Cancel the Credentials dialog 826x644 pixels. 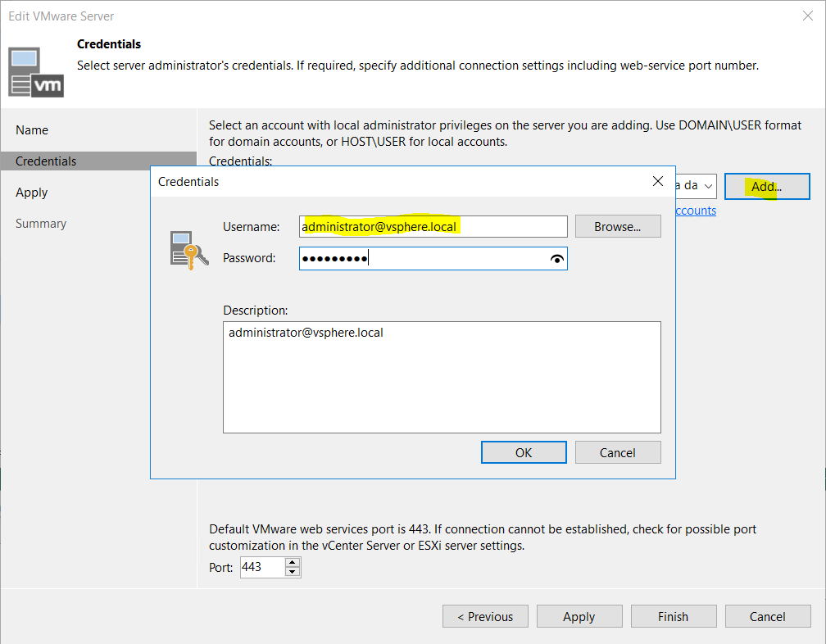[x=618, y=452]
